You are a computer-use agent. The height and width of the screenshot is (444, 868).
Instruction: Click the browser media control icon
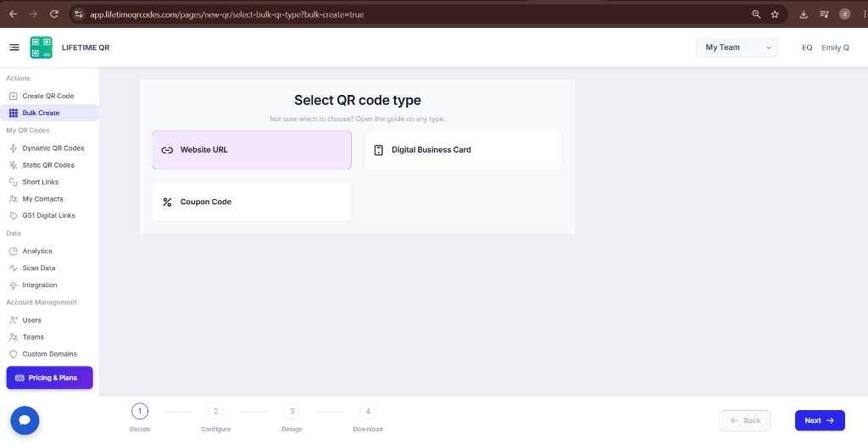point(824,14)
